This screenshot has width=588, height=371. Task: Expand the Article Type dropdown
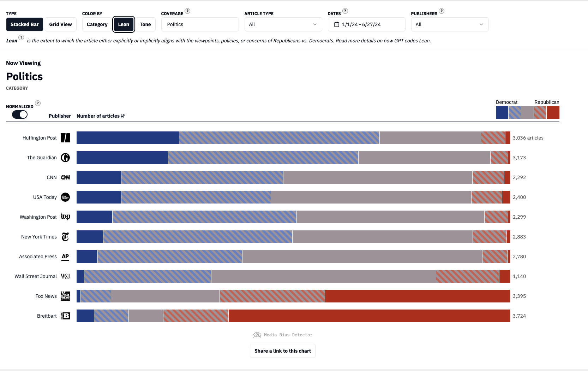(x=283, y=24)
